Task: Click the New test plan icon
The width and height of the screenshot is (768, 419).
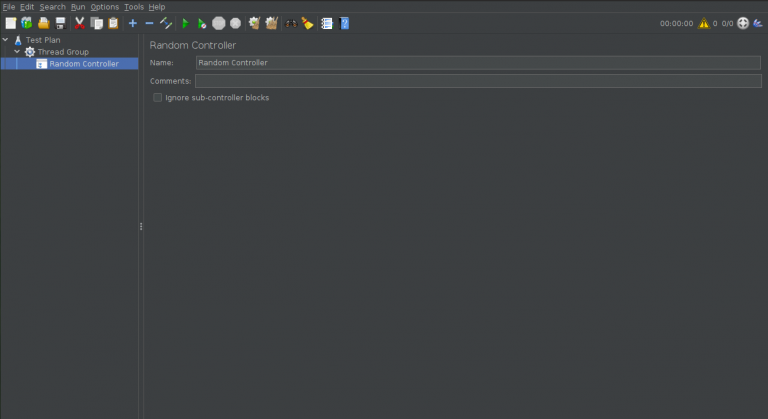Action: click(x=10, y=23)
